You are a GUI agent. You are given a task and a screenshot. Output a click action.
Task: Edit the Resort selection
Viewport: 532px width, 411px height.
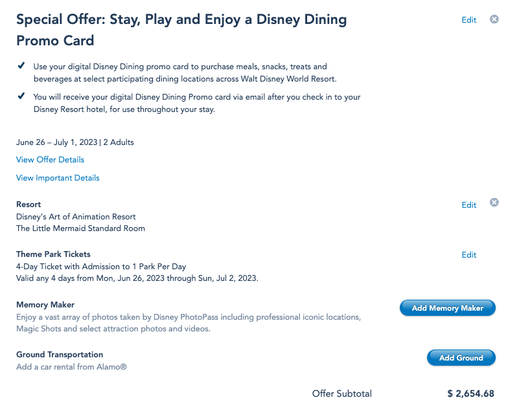pos(468,205)
